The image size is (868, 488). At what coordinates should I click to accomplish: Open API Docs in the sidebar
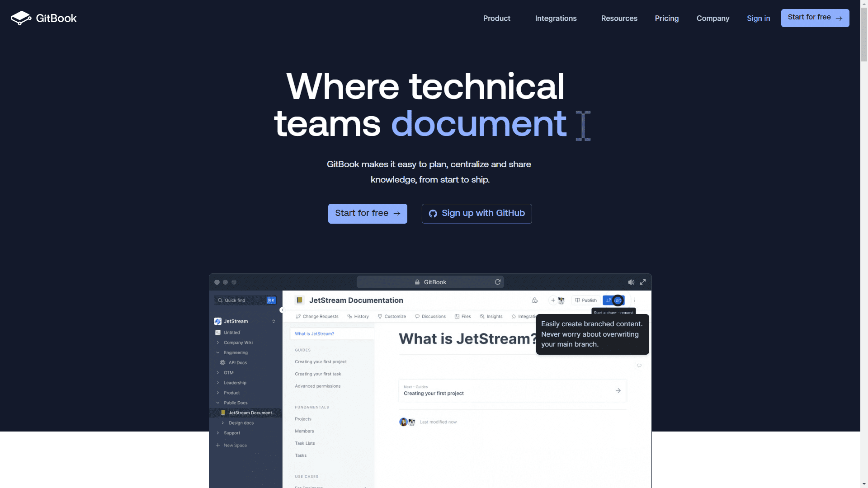point(237,362)
